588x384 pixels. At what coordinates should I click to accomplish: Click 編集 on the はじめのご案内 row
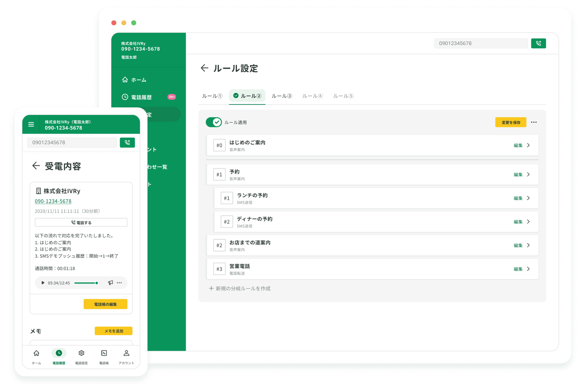click(x=518, y=145)
